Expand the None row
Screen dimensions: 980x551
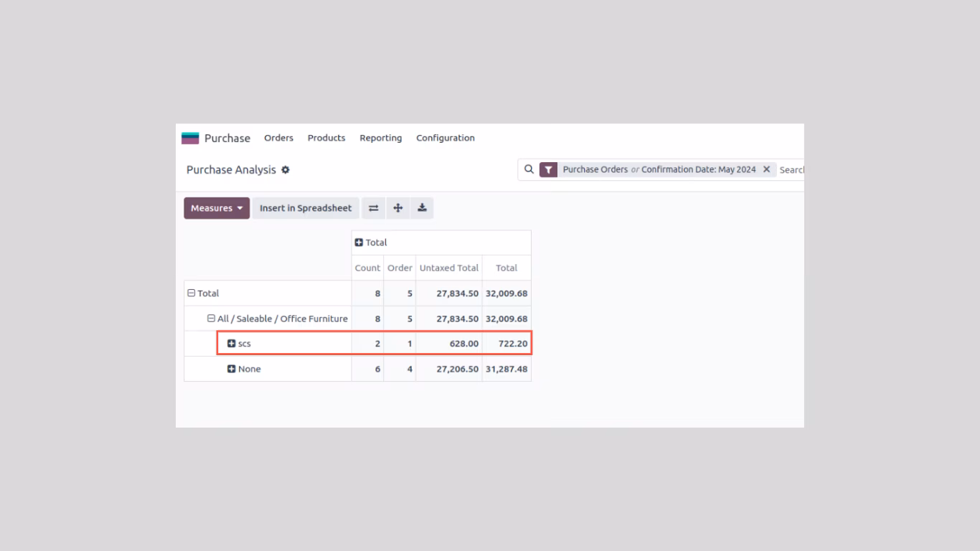point(244,369)
